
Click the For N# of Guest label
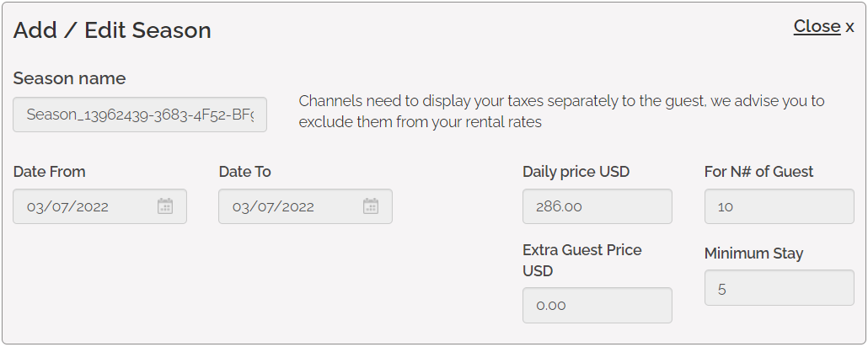tap(758, 172)
